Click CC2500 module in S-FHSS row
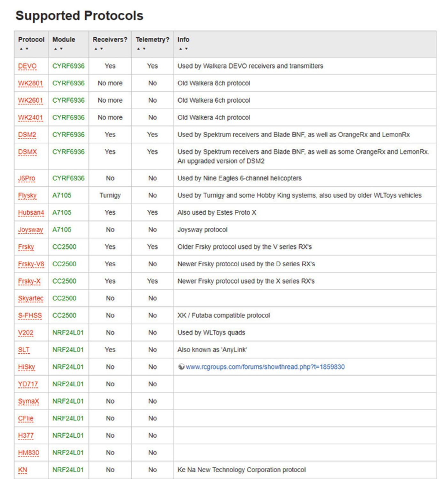The width and height of the screenshot is (448, 479). click(x=64, y=315)
